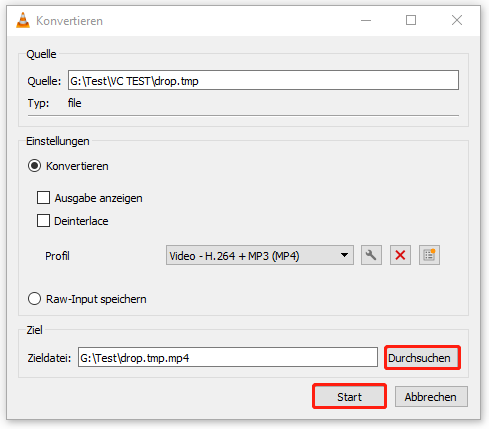Maximize the Konvertieren window
The width and height of the screenshot is (489, 429).
(x=411, y=20)
